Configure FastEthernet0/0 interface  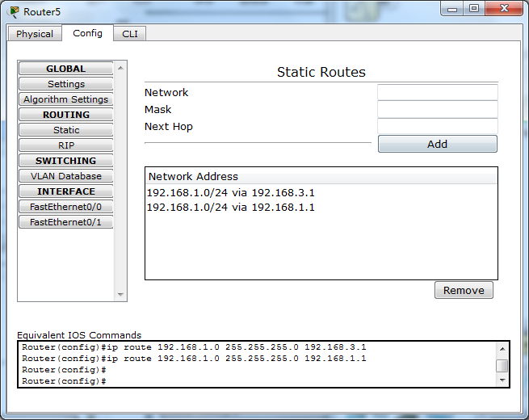point(65,207)
